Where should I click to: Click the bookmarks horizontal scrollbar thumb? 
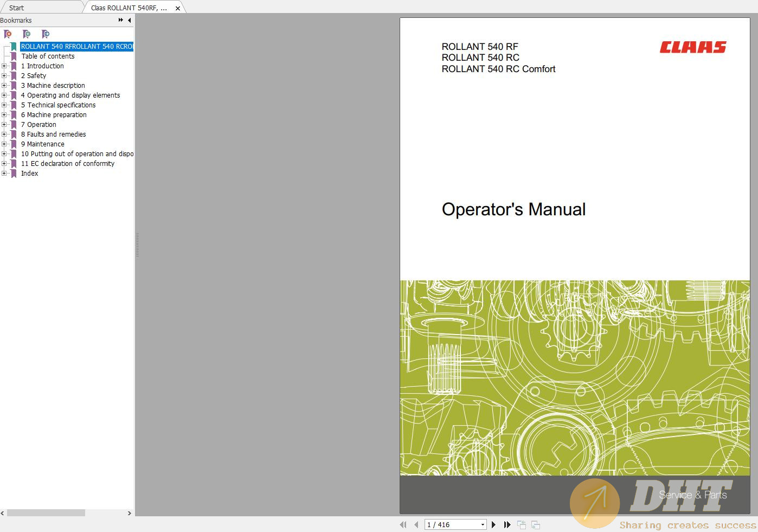click(46, 513)
